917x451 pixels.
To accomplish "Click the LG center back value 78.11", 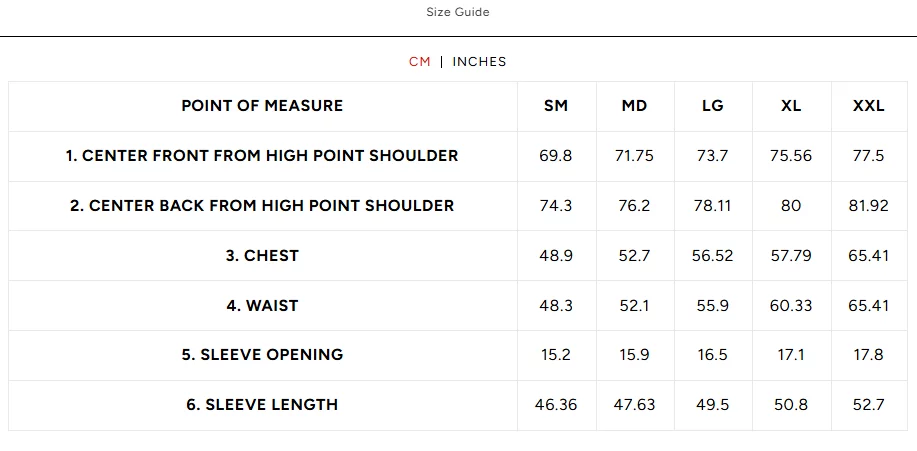I will [x=712, y=206].
